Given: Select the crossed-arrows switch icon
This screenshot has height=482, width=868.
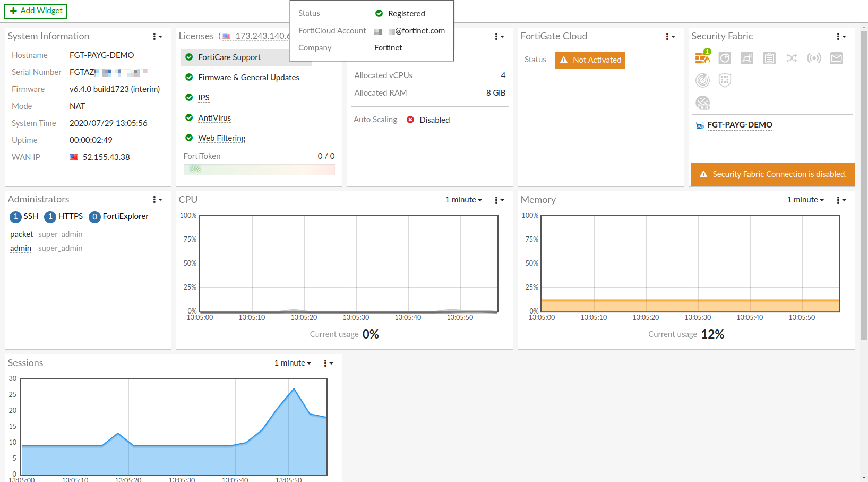Looking at the screenshot, I should pyautogui.click(x=792, y=58).
